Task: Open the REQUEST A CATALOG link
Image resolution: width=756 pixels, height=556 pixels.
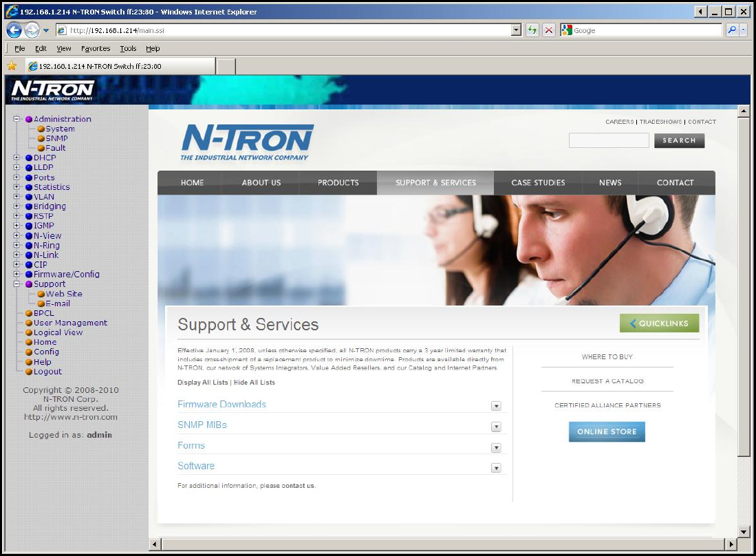Action: tap(607, 381)
